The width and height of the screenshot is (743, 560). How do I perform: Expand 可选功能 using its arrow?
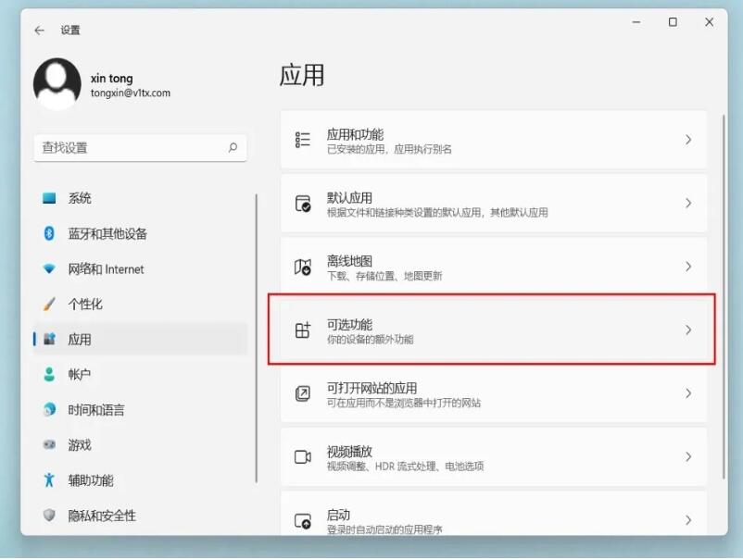687,330
